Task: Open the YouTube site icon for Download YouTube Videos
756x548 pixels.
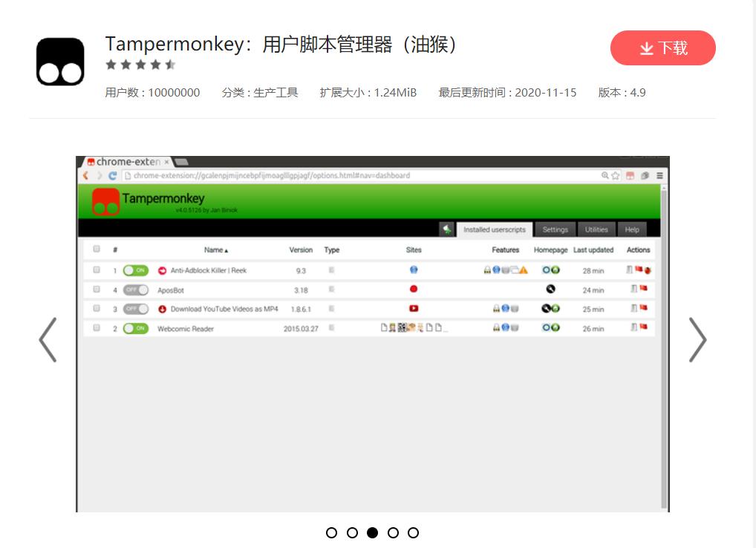Action: tap(413, 309)
